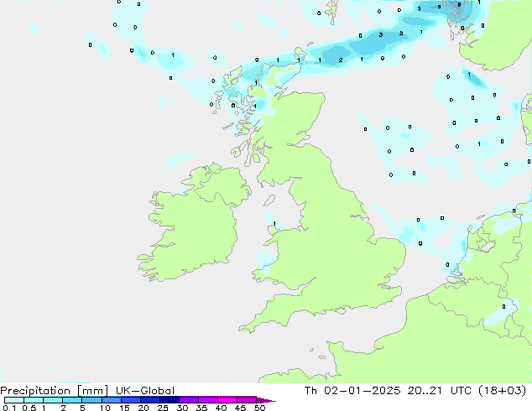The width and height of the screenshot is (532, 411).
Task: Click the 'UK-Global' model label
Action: click(145, 391)
